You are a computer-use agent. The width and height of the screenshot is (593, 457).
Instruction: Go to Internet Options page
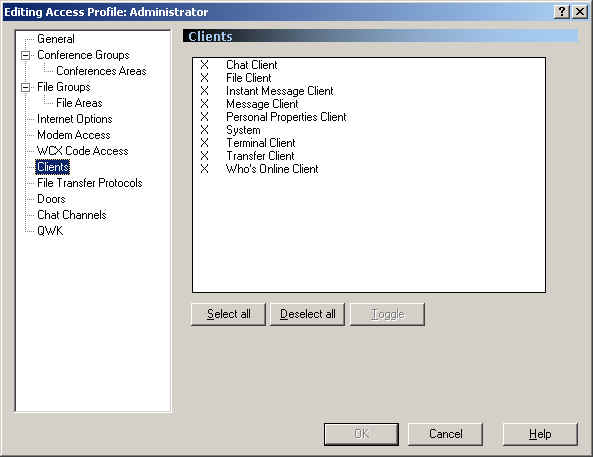(75, 119)
